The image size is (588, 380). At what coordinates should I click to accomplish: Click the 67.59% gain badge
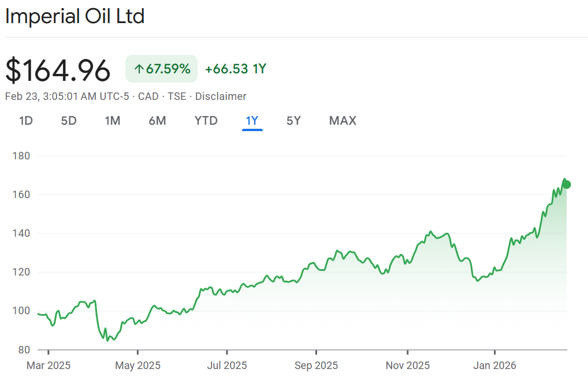point(161,69)
